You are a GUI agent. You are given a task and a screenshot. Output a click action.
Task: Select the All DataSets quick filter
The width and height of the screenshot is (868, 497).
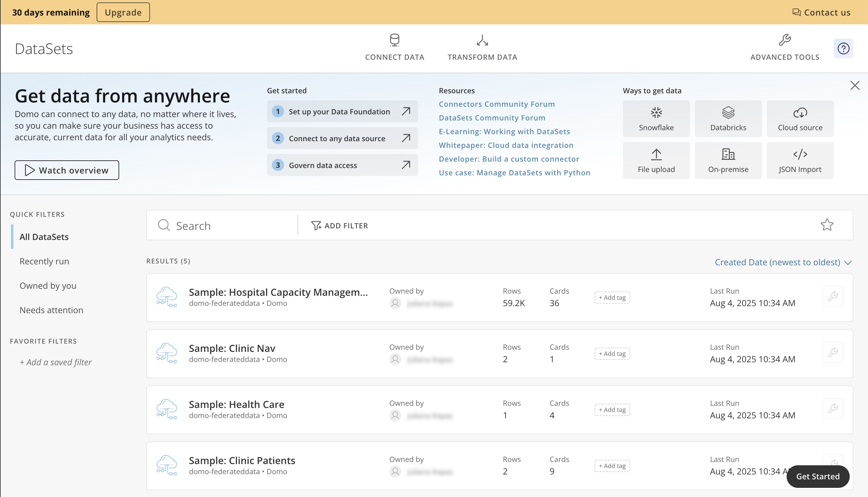pyautogui.click(x=44, y=237)
